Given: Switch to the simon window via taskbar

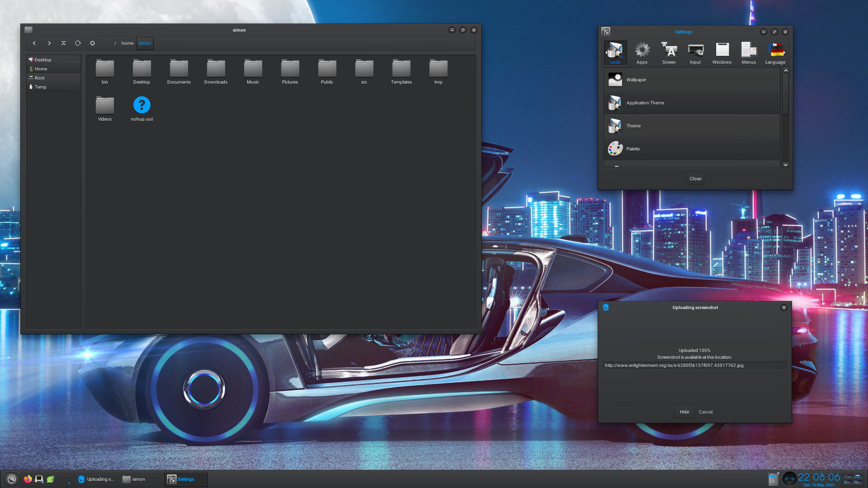Looking at the screenshot, I should [x=139, y=479].
